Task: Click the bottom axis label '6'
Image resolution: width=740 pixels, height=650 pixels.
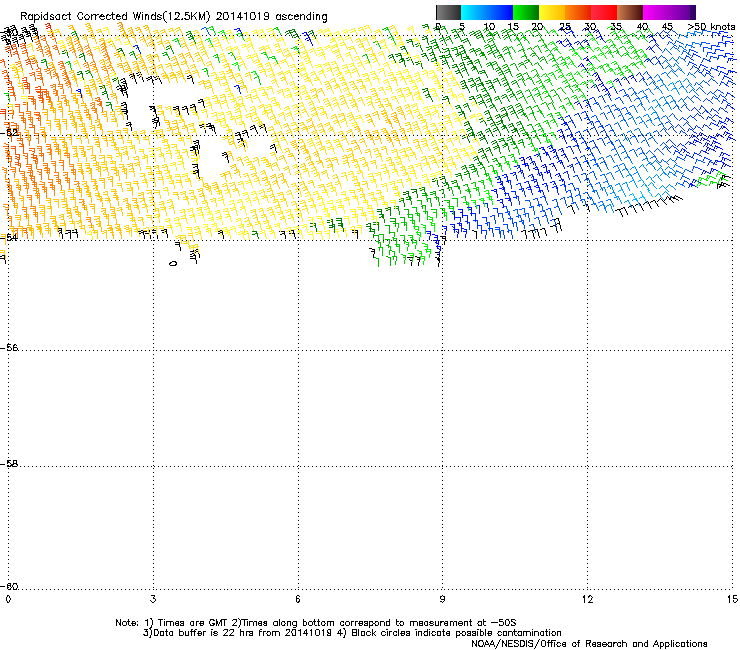Action: [x=298, y=599]
